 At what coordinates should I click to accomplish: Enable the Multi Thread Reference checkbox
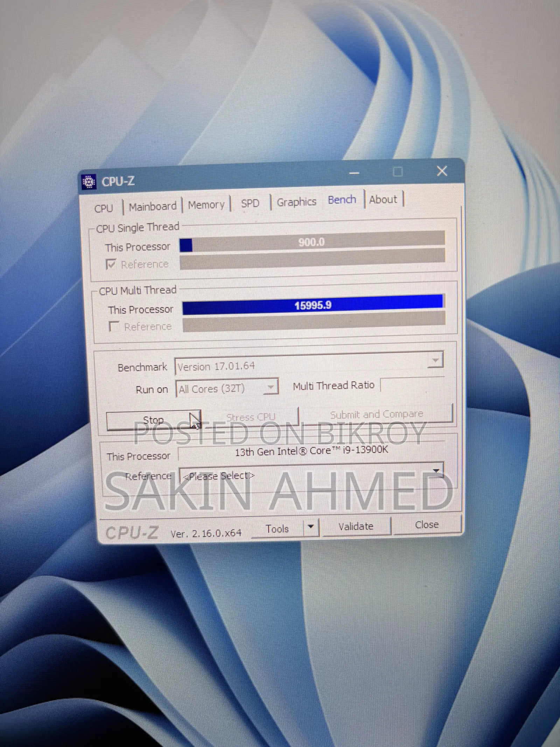click(x=114, y=326)
